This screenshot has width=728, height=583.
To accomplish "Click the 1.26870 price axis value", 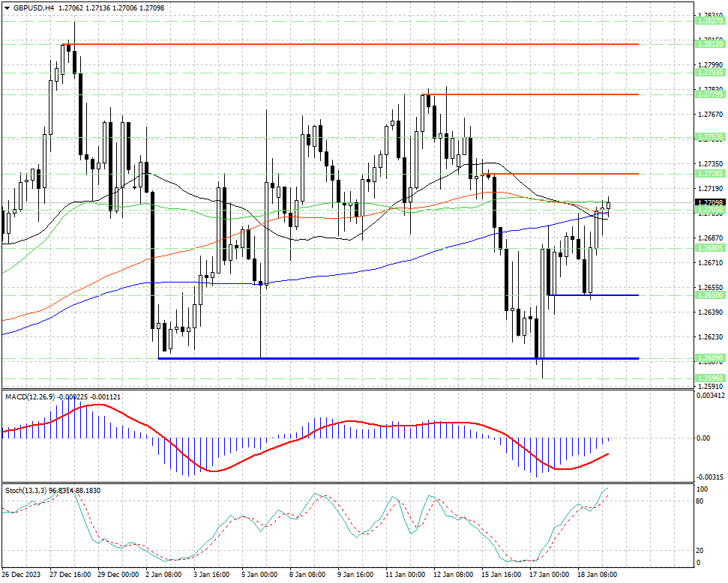I will 710,238.
